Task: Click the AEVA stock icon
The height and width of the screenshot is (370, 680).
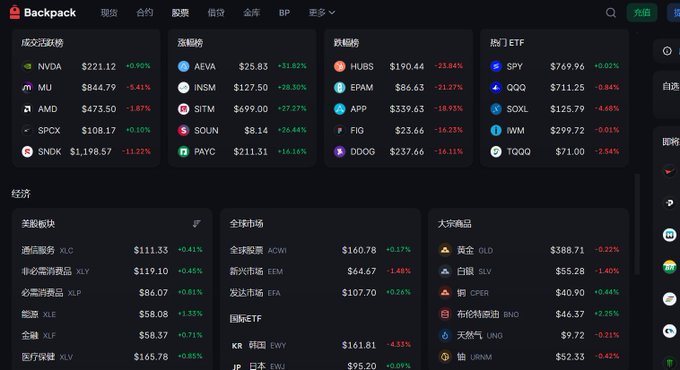Action: pyautogui.click(x=183, y=66)
